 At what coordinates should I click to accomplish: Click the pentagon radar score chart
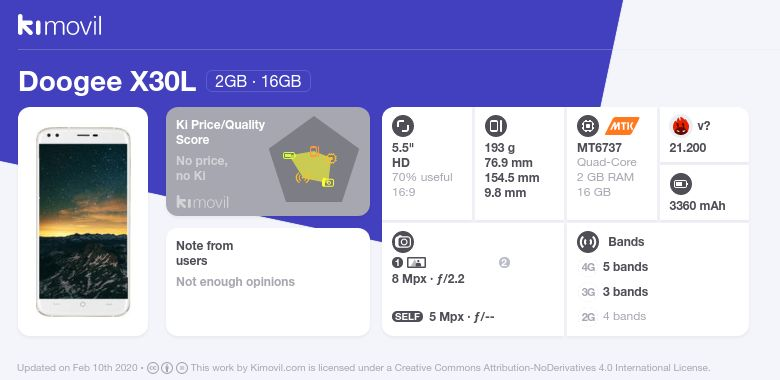pyautogui.click(x=314, y=160)
